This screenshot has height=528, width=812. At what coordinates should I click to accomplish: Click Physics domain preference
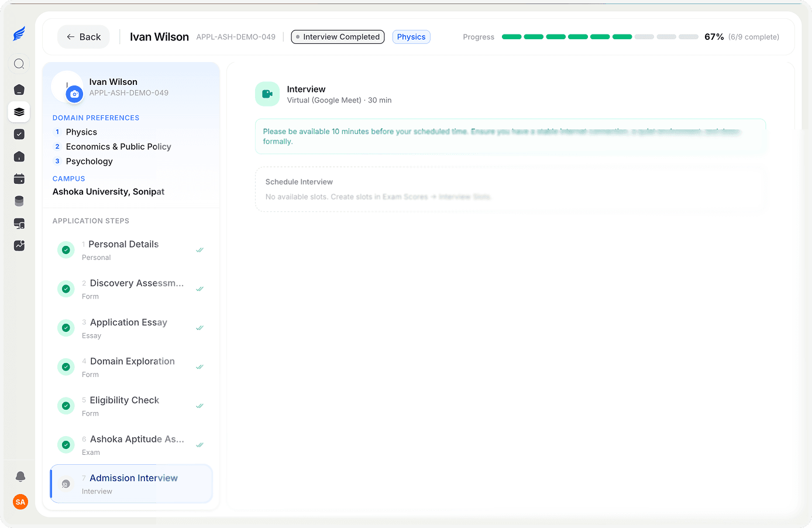pos(81,132)
